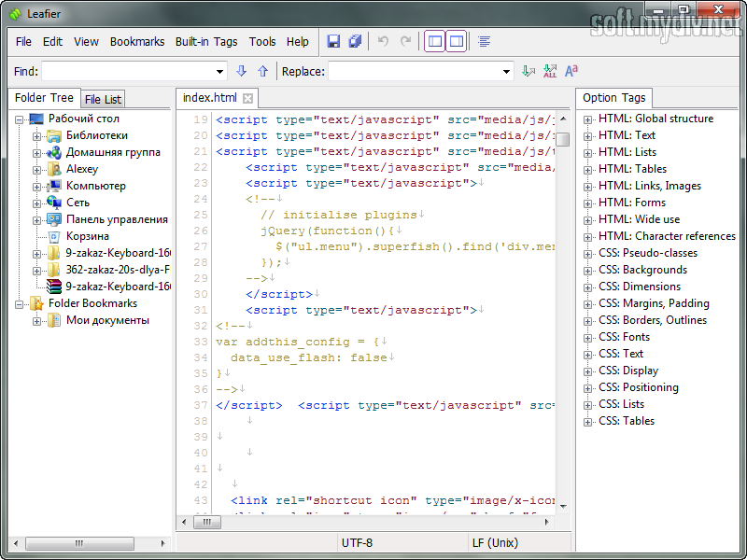
Task: Expand the Компьютер tree node
Action: click(x=37, y=186)
